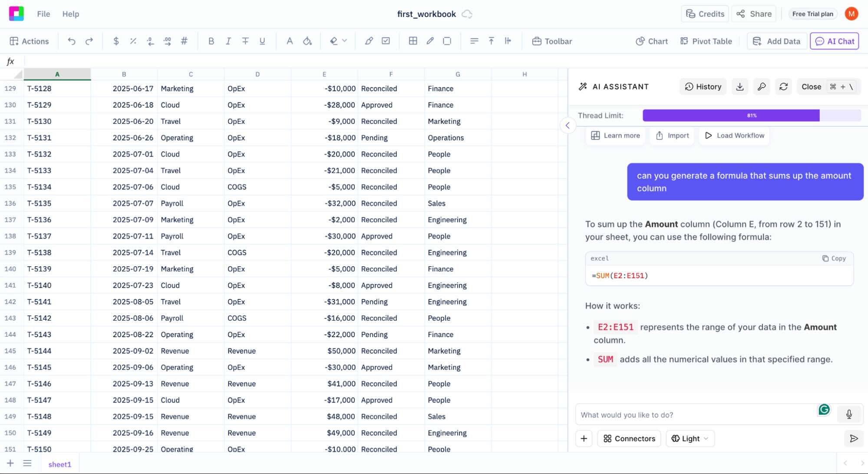Click the undo arrow icon
868x474 pixels.
click(72, 41)
